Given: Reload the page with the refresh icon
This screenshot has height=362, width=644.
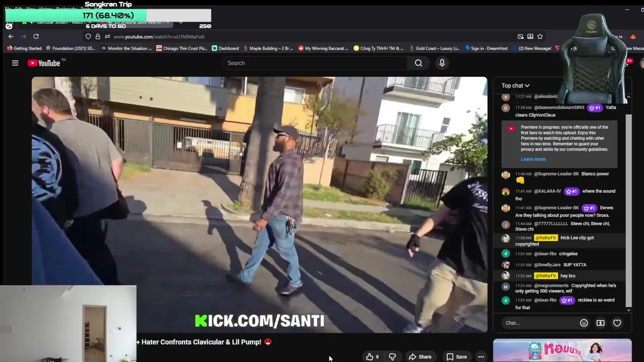Looking at the screenshot, I should 36,36.
